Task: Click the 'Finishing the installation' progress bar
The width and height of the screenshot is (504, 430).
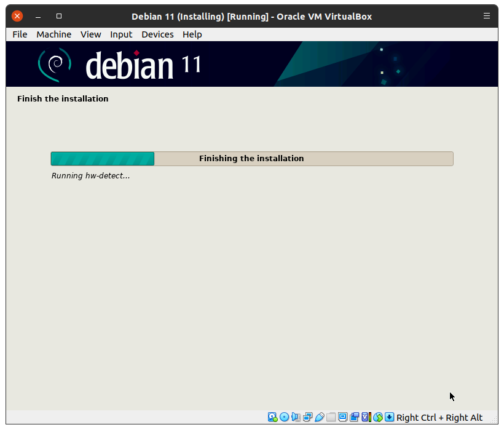Action: coord(251,159)
